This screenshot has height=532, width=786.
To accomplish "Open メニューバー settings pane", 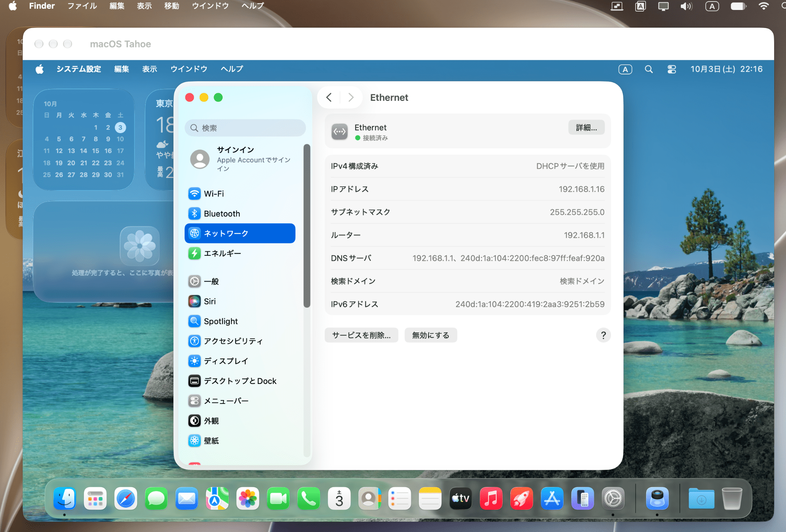I will pos(240,401).
